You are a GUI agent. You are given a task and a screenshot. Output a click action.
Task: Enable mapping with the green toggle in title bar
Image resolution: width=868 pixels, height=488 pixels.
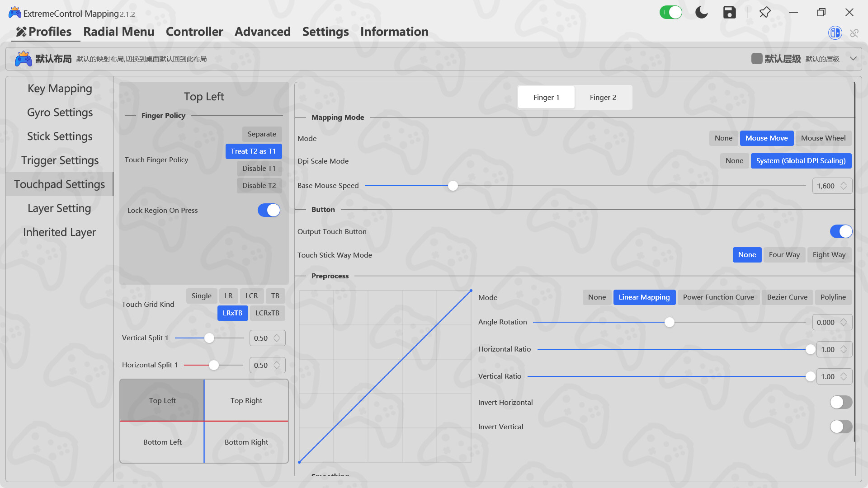point(671,12)
